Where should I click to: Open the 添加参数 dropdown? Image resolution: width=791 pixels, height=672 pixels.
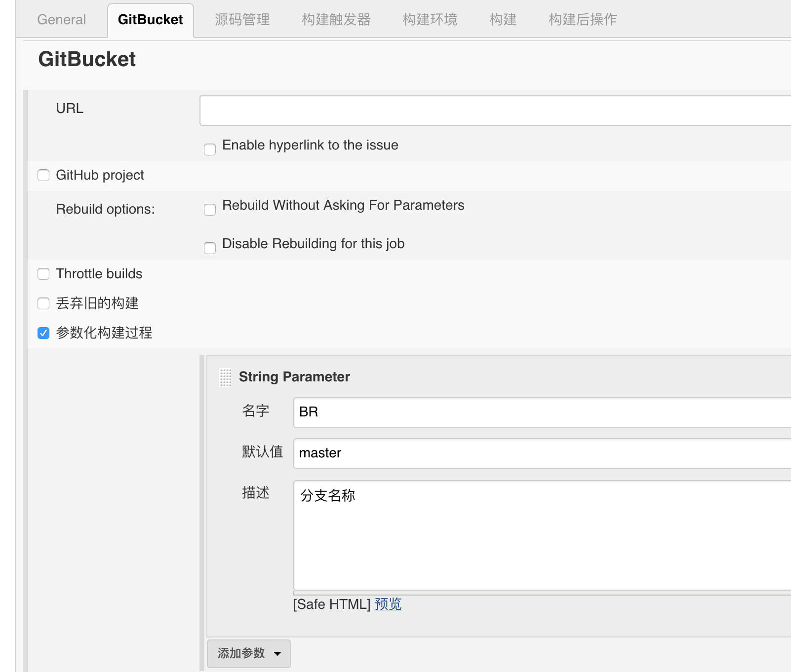tap(249, 654)
